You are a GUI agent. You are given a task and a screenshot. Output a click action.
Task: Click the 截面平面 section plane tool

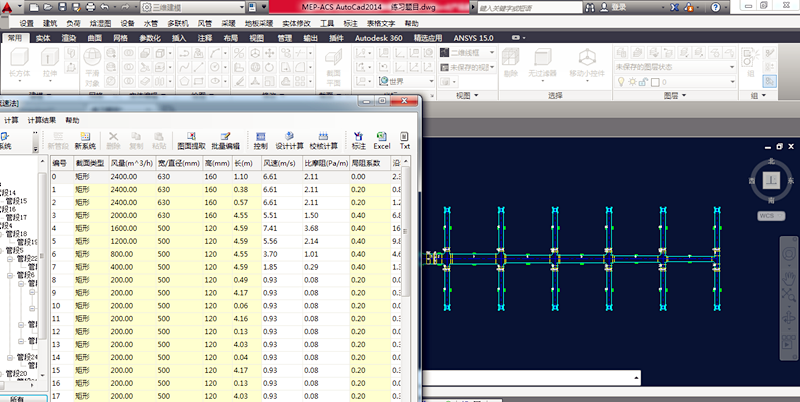[333, 67]
